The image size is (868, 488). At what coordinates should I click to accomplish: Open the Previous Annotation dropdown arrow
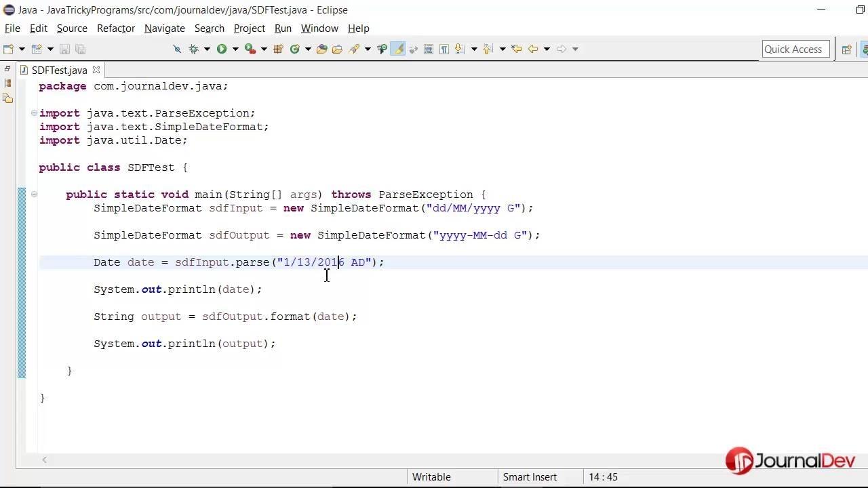click(502, 49)
